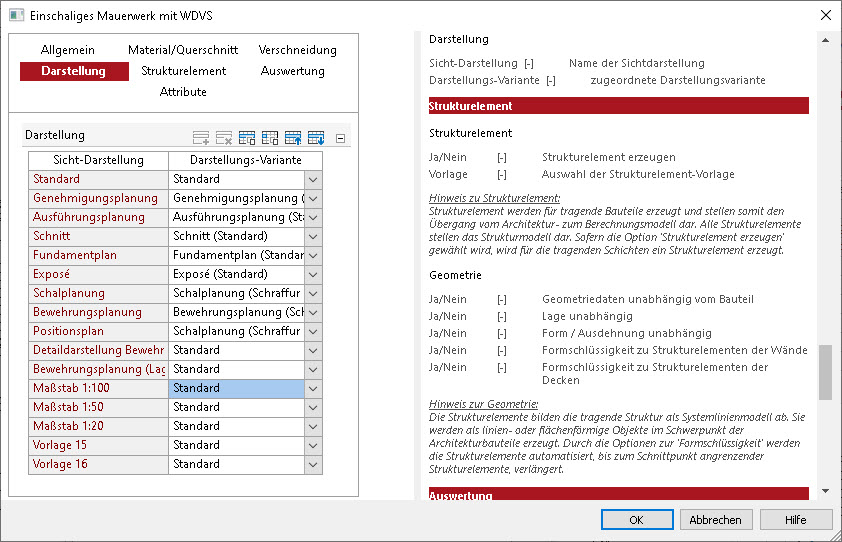This screenshot has height=542, width=842.
Task: Click the Hinweis zur Geometrie underlined text
Action: coord(483,404)
